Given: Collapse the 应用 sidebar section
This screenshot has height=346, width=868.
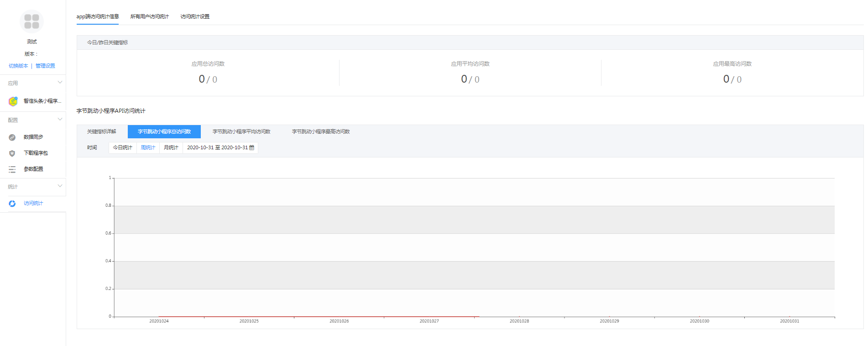Looking at the screenshot, I should 60,83.
